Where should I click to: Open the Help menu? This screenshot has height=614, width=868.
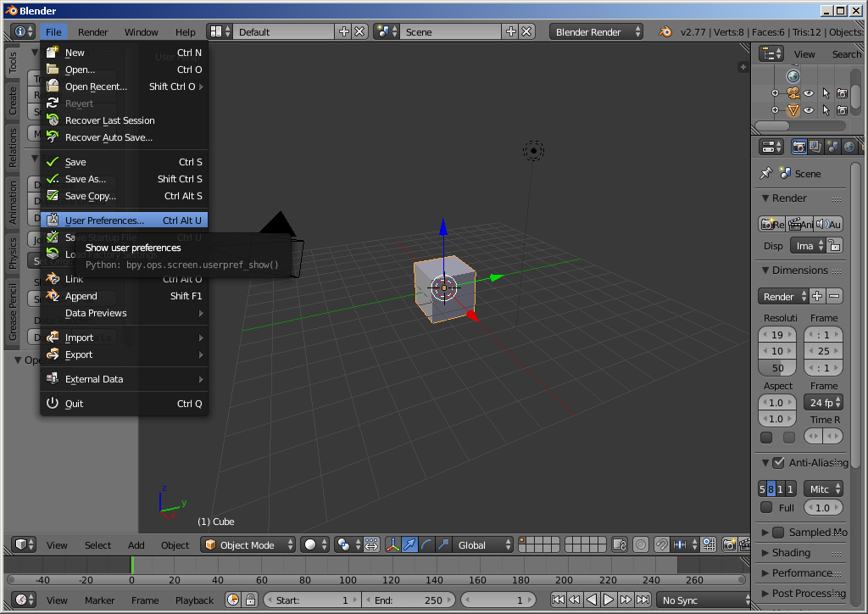186,32
